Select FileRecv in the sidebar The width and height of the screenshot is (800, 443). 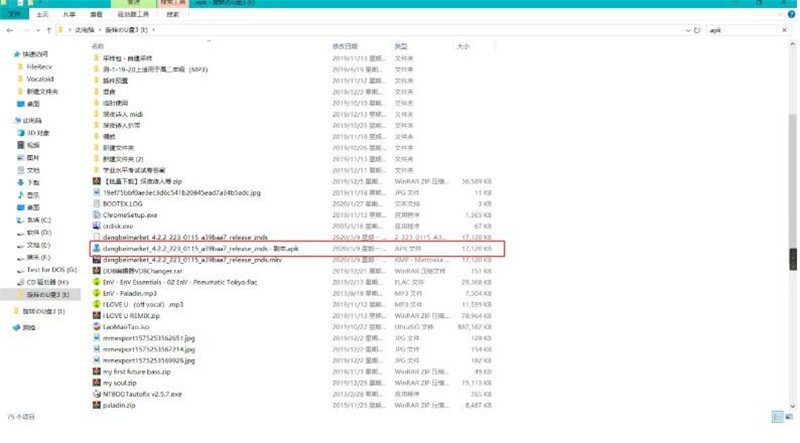tap(39, 67)
